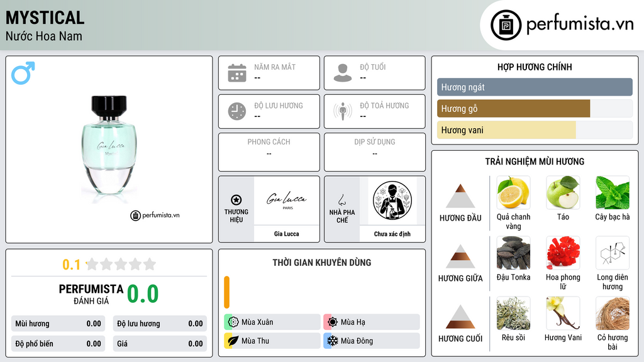This screenshot has height=362, width=644.
Task: Click the Cây bạc hà mint image
Action: [x=613, y=193]
